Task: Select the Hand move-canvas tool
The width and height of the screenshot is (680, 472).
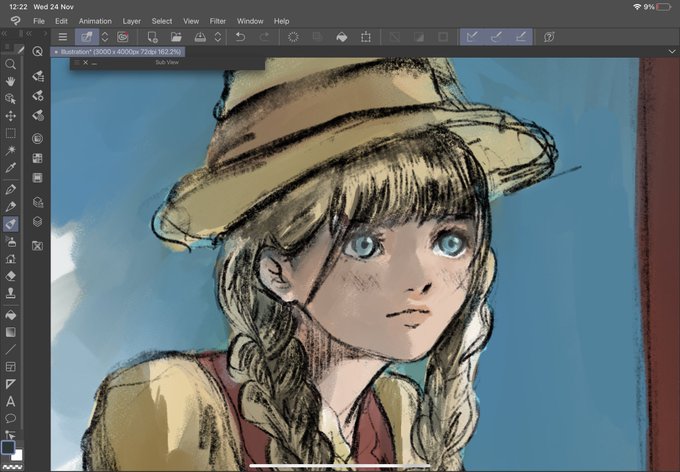Action: pos(10,82)
